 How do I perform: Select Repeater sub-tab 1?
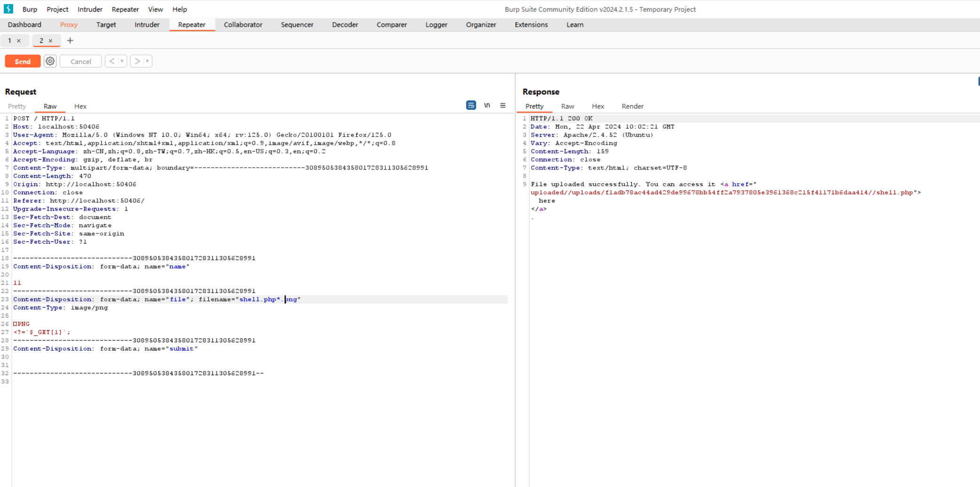click(9, 41)
